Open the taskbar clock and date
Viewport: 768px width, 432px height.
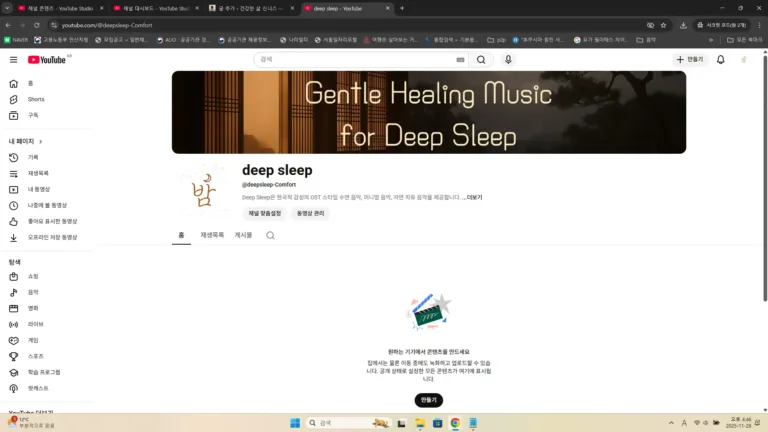point(740,423)
